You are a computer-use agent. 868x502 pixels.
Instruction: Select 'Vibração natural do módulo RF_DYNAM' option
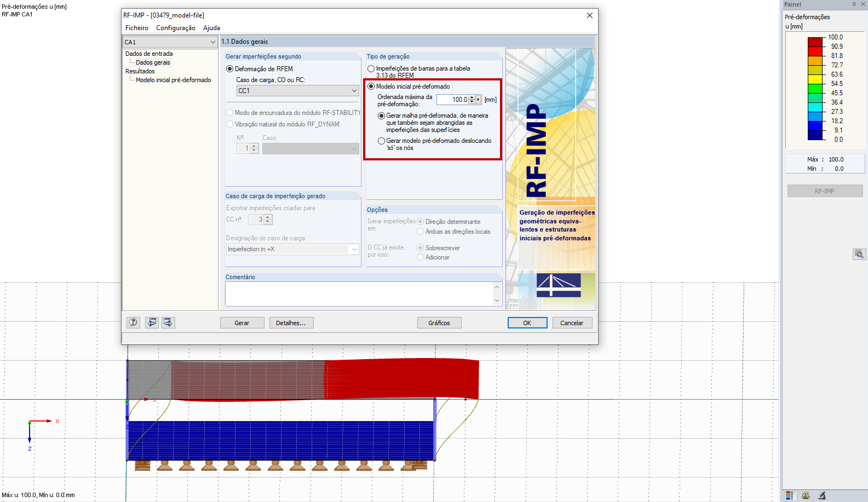pyautogui.click(x=229, y=124)
